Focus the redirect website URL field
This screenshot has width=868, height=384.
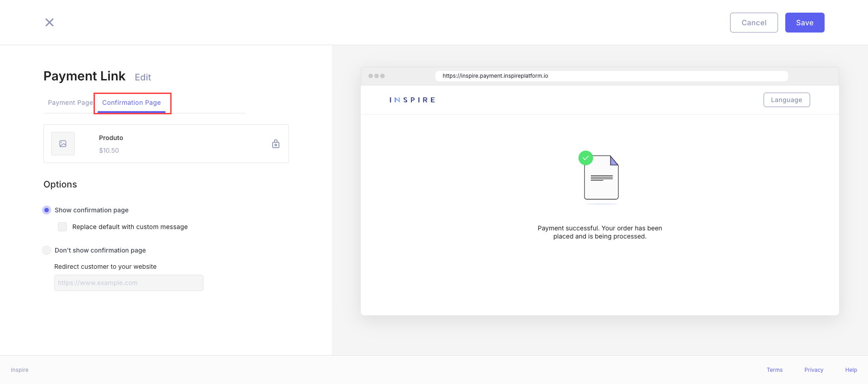pos(129,283)
